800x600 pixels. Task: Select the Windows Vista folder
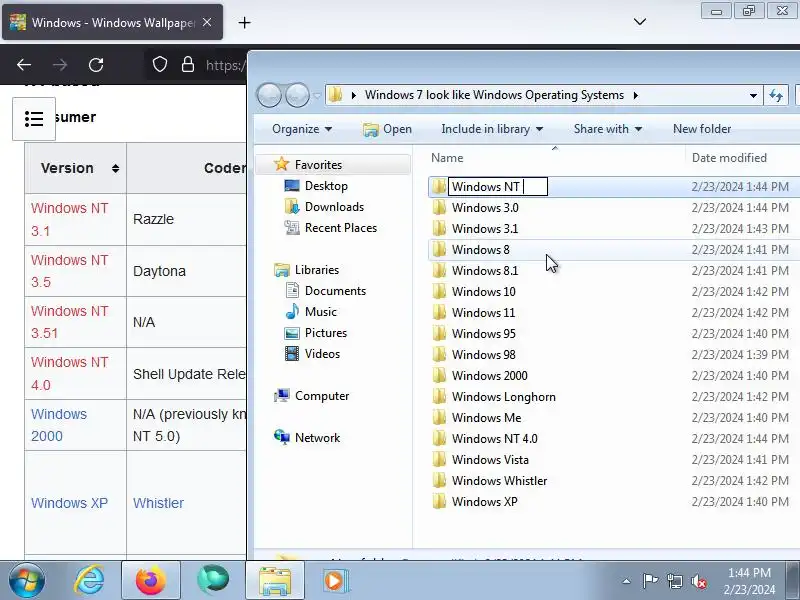tap(490, 460)
